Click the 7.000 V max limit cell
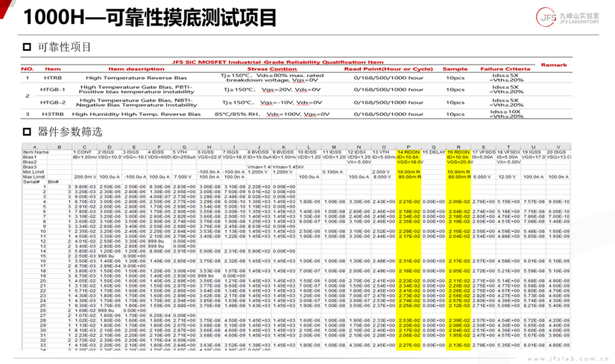The width and height of the screenshot is (615, 364). (184, 177)
